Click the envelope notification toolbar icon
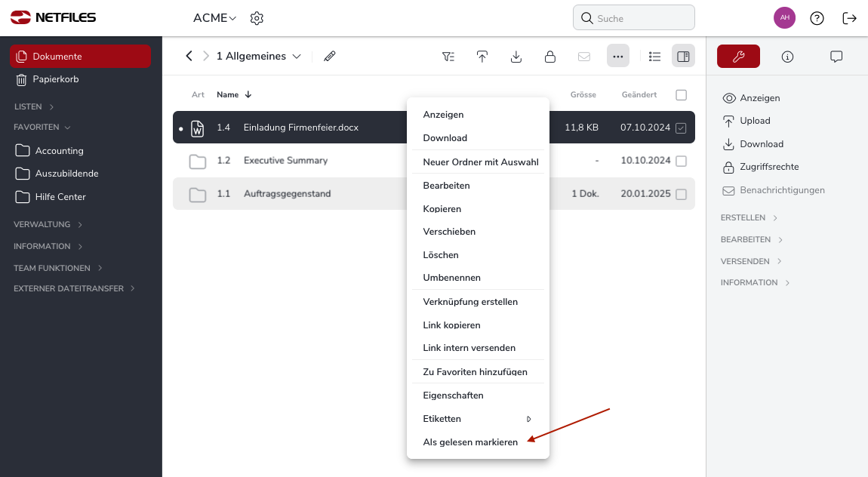This screenshot has height=477, width=868. pyautogui.click(x=584, y=57)
